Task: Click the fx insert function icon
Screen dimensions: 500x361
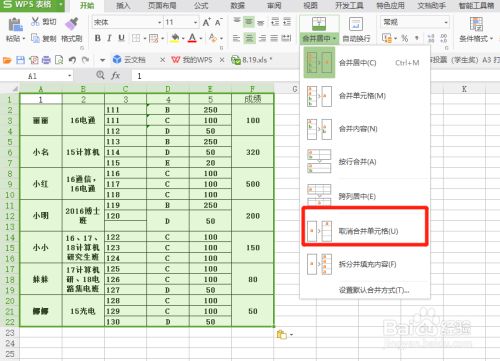Action: point(116,76)
